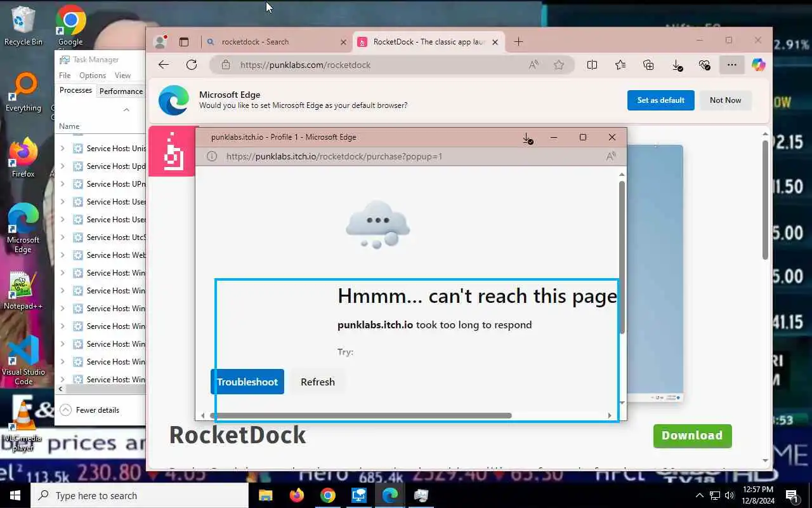
Task: Open Options menu in Task Manager
Action: (93, 75)
